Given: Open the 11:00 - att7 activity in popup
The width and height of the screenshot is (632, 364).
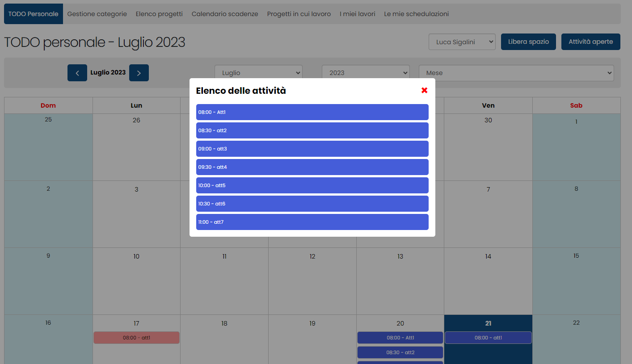Looking at the screenshot, I should tap(312, 222).
